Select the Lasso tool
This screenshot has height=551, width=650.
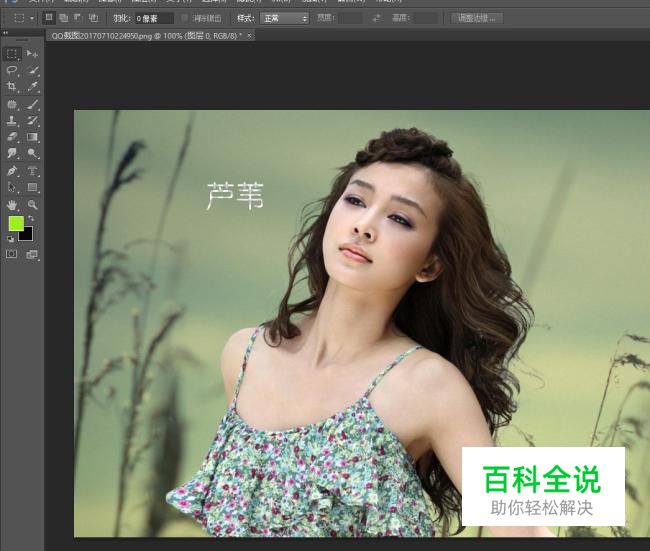click(x=12, y=70)
